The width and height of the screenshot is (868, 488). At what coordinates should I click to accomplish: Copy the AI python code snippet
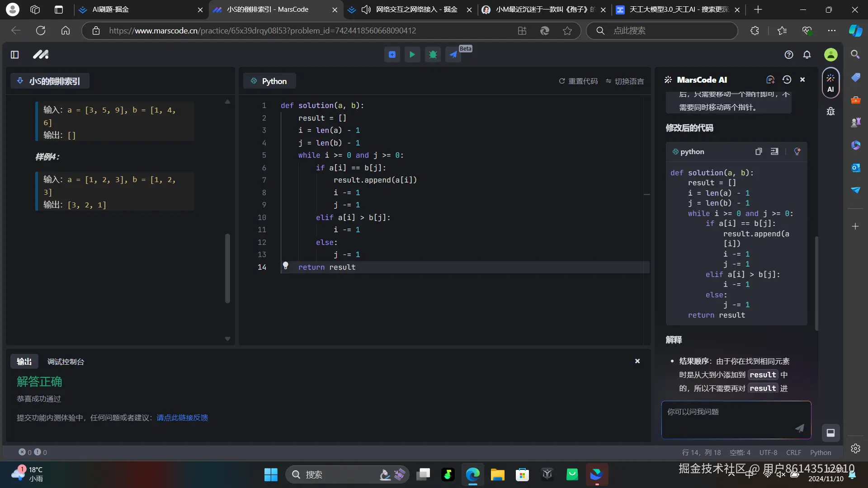(x=759, y=152)
